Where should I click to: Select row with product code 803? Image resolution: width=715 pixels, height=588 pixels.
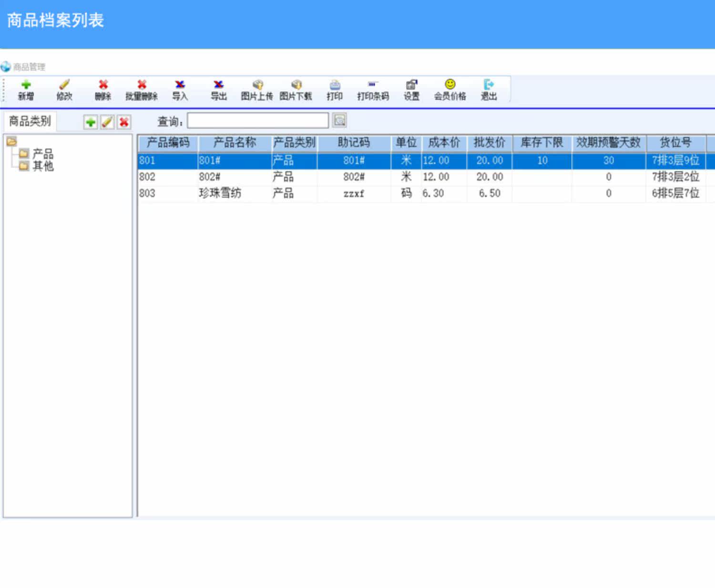426,193
